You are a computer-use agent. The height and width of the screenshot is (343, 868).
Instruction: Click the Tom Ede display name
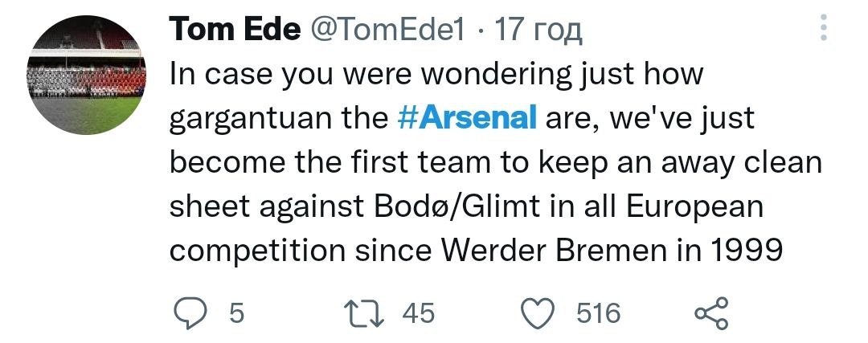click(230, 31)
